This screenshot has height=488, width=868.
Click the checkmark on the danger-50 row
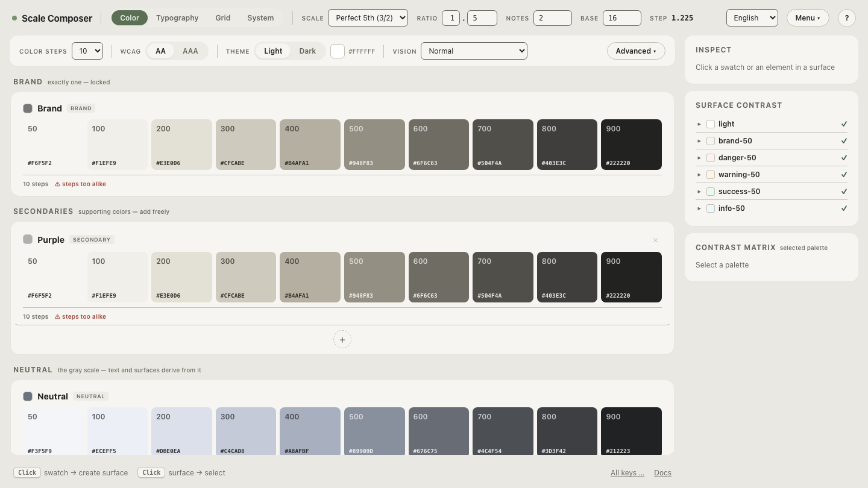[x=844, y=158]
